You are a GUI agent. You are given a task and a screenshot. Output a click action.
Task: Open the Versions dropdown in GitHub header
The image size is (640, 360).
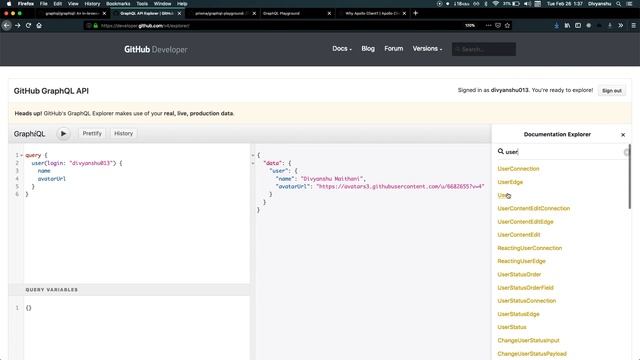tap(427, 49)
